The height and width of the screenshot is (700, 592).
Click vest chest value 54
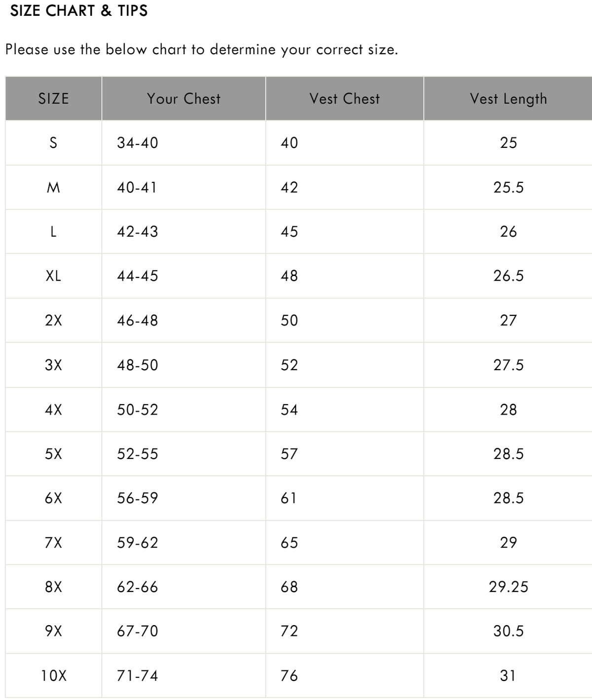click(289, 410)
